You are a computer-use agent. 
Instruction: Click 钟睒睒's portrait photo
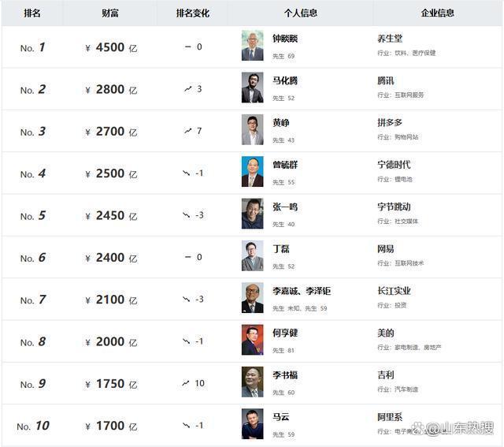coord(252,46)
